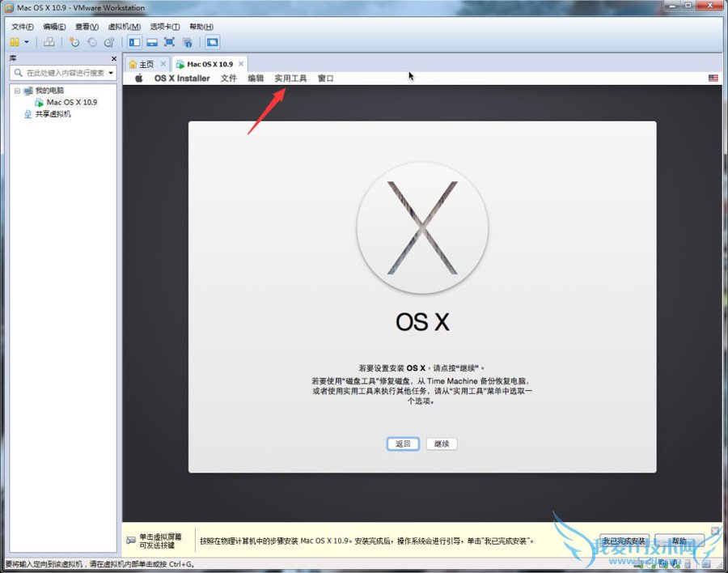
Task: Open the snapshot manager wrench icon
Action: [x=109, y=42]
